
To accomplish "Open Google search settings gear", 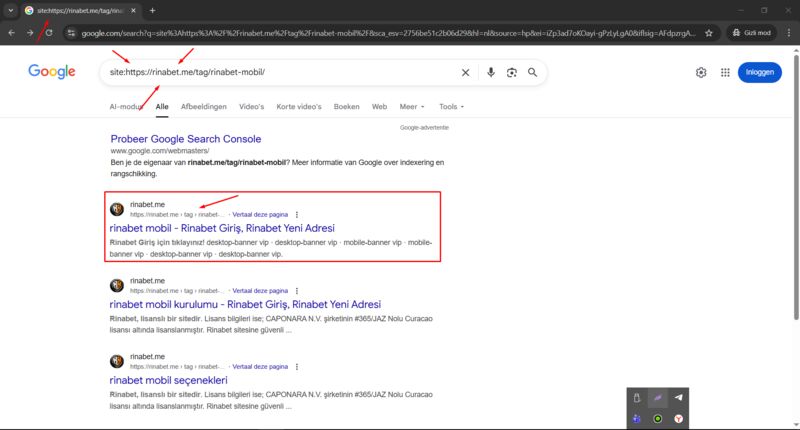I will [701, 73].
